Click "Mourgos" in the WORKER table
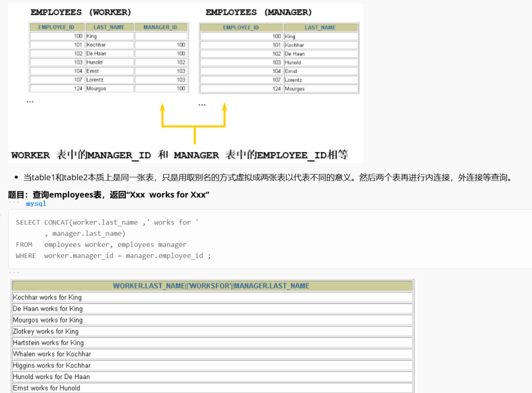Screen dimensions: 532x393 [x=96, y=88]
